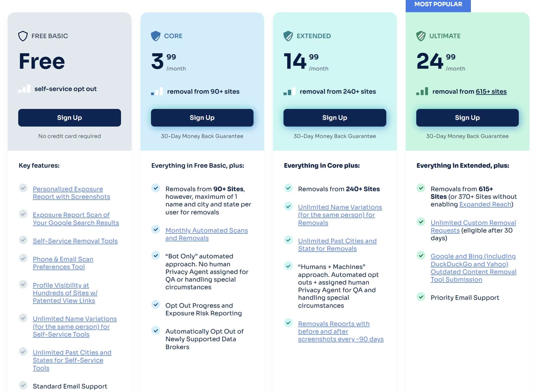
Task: Click the blue Core shield icon
Action: coord(156,36)
